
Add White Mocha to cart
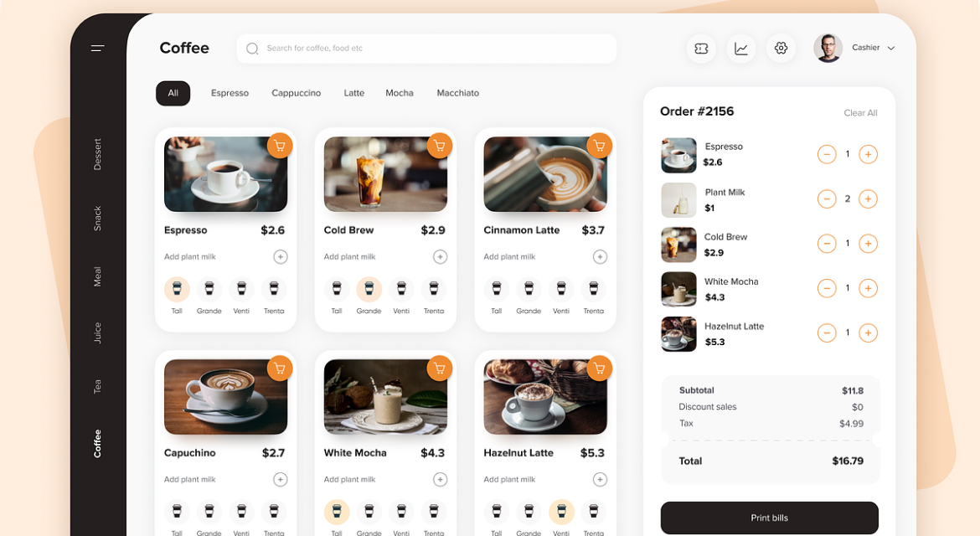(x=440, y=368)
